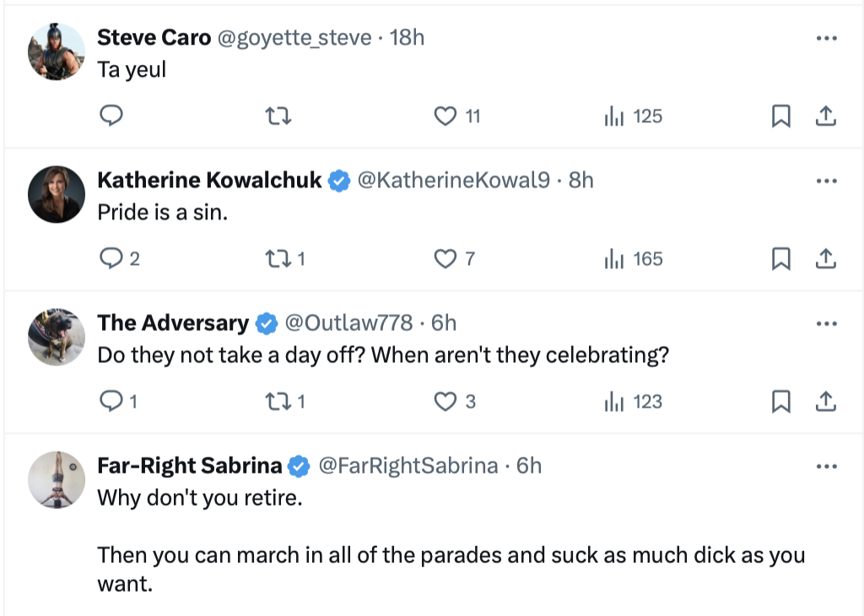This screenshot has height=616, width=864.
Task: Open more options for Katherine Kowalchuk's tweet
Action: [x=827, y=181]
